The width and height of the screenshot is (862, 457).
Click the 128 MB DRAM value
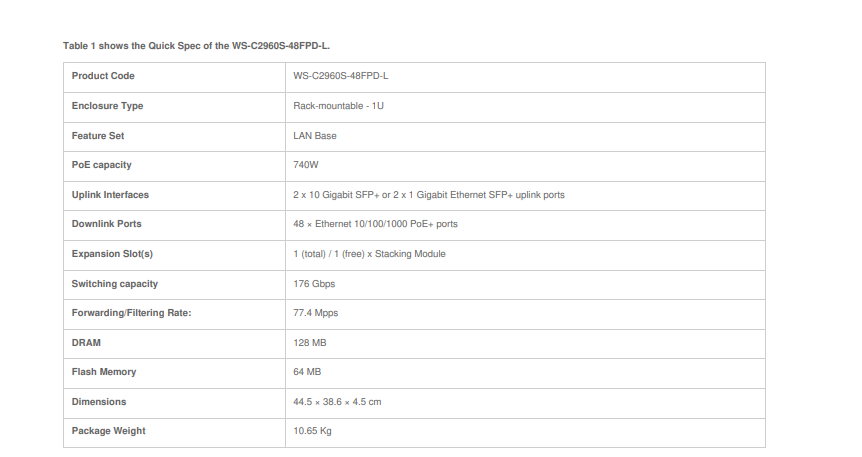[309, 343]
